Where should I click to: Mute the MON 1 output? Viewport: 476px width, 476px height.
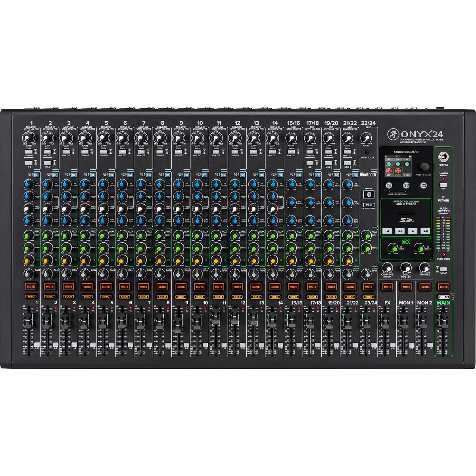(x=406, y=286)
